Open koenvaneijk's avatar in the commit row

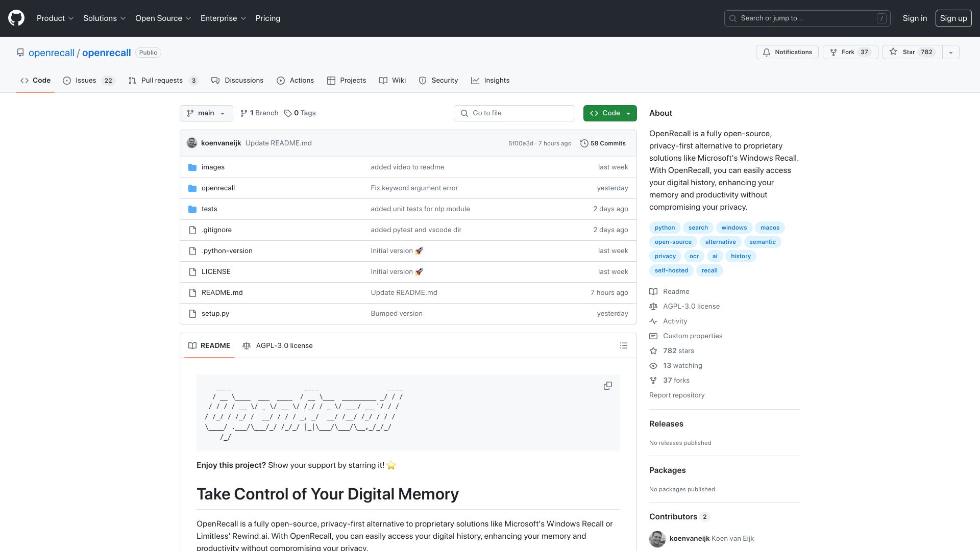[x=192, y=143]
